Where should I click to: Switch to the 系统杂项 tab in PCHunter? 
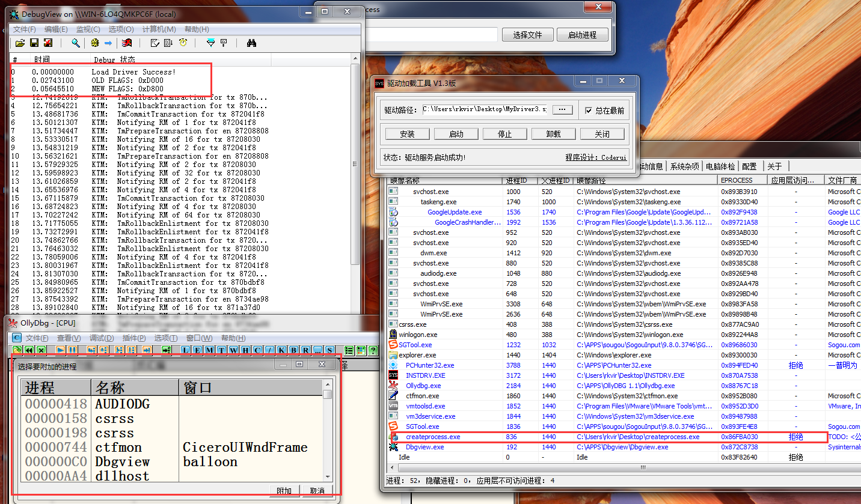685,166
